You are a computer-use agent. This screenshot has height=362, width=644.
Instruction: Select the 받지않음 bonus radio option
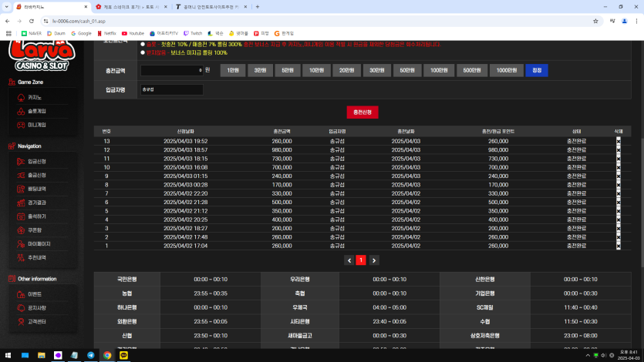(143, 52)
